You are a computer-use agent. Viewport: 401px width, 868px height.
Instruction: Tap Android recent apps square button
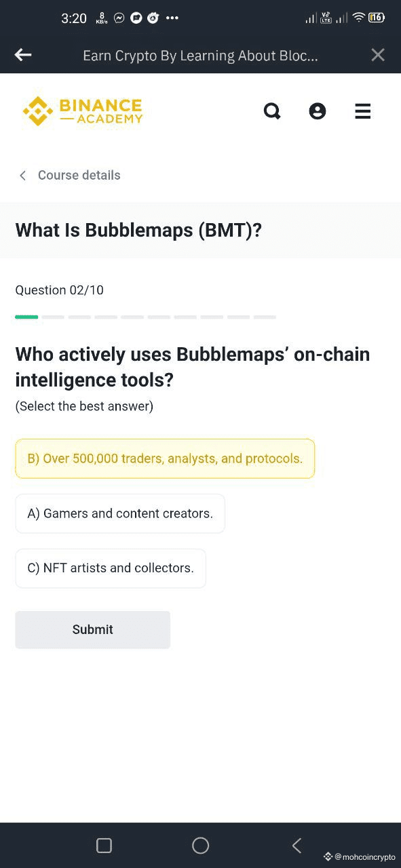tap(104, 845)
